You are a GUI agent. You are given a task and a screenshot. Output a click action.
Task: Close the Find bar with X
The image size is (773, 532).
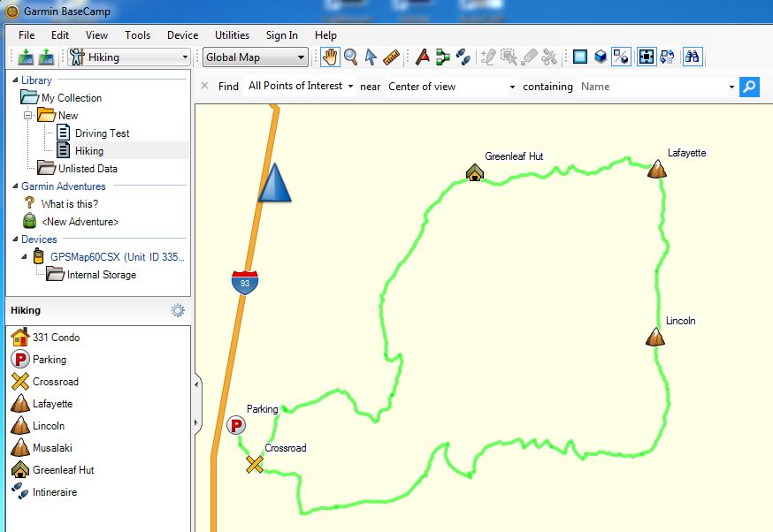pyautogui.click(x=204, y=86)
